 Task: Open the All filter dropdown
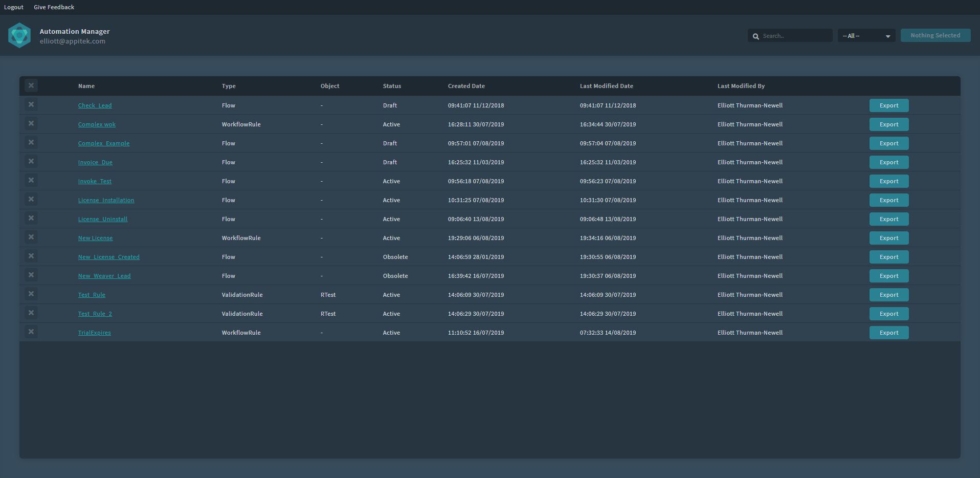tap(866, 36)
